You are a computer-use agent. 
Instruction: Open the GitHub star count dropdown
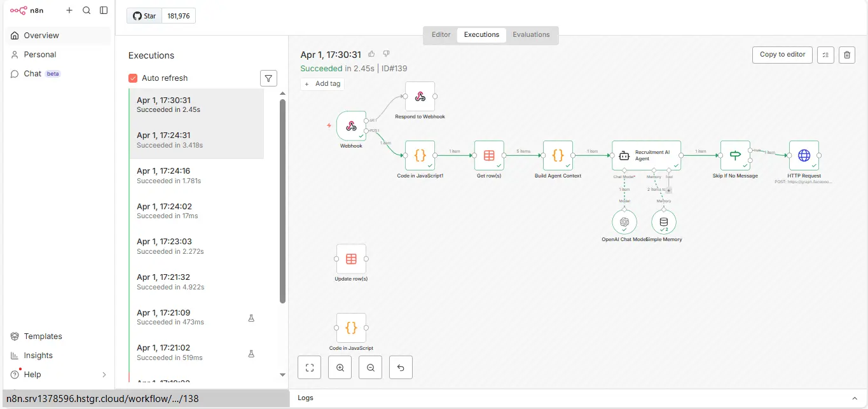[x=178, y=15]
